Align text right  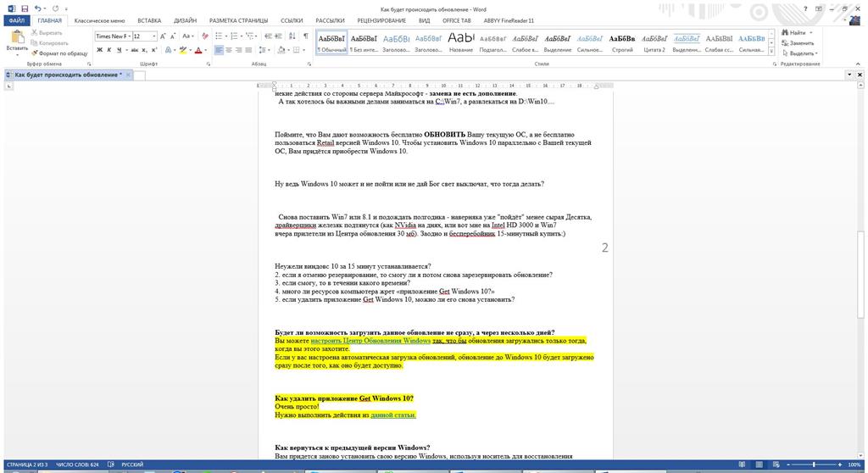pyautogui.click(x=238, y=50)
